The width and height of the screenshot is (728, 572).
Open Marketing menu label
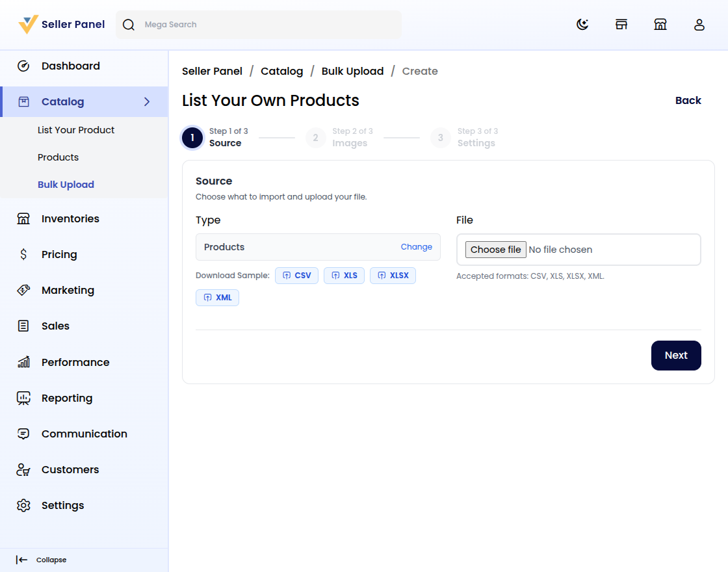click(x=68, y=290)
